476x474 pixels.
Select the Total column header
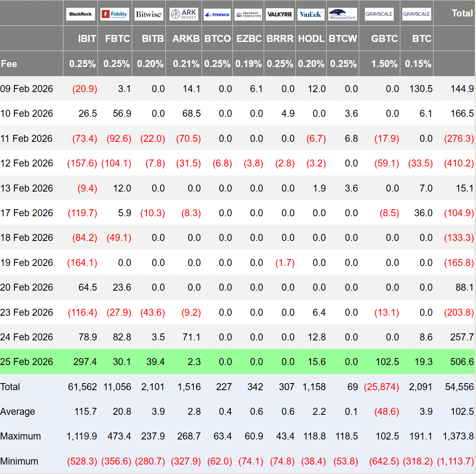click(x=462, y=13)
